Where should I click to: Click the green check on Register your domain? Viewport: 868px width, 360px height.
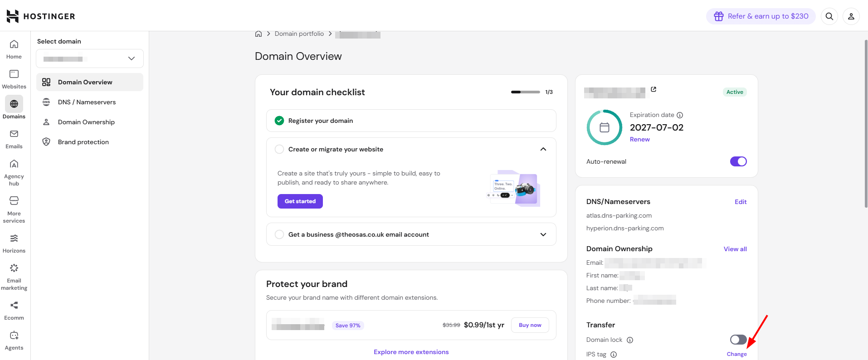click(x=279, y=121)
